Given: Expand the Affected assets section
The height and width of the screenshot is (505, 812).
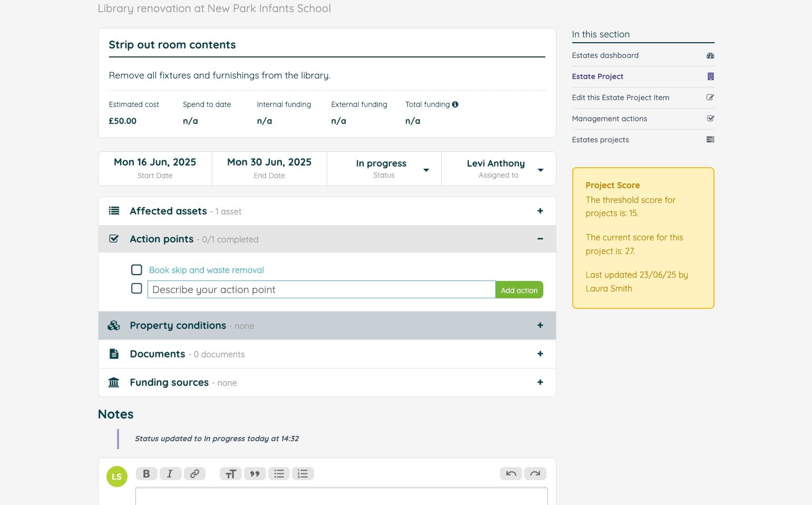Looking at the screenshot, I should (540, 211).
